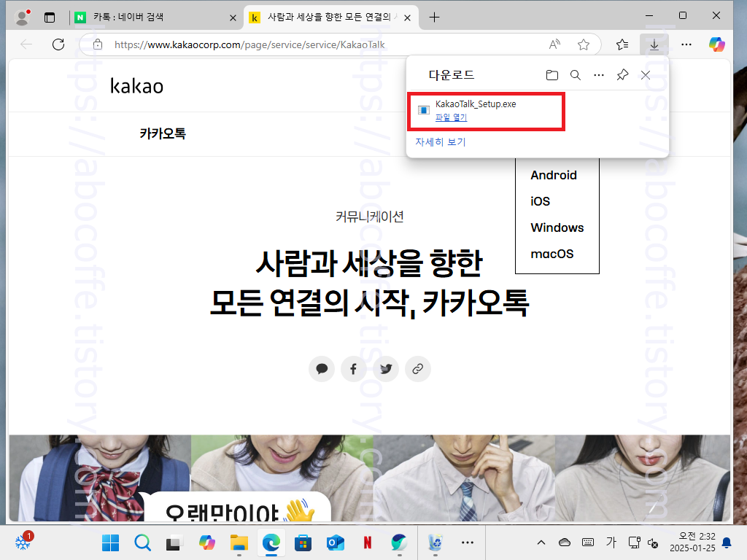Screen dimensions: 747x560
Task: Click 파일 열기 link for KakaoTalk_Setup.exe
Action: 451,117
